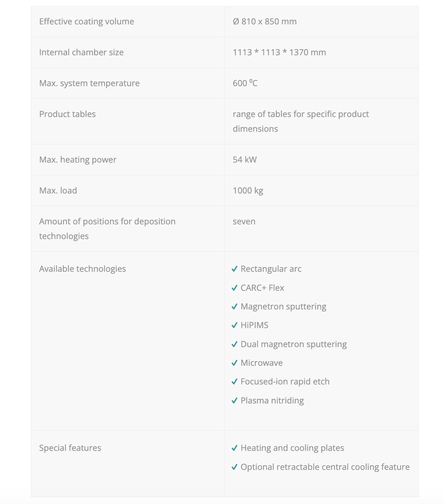444x504 pixels.
Task: Select the 600 °C temperature value
Action: click(245, 83)
